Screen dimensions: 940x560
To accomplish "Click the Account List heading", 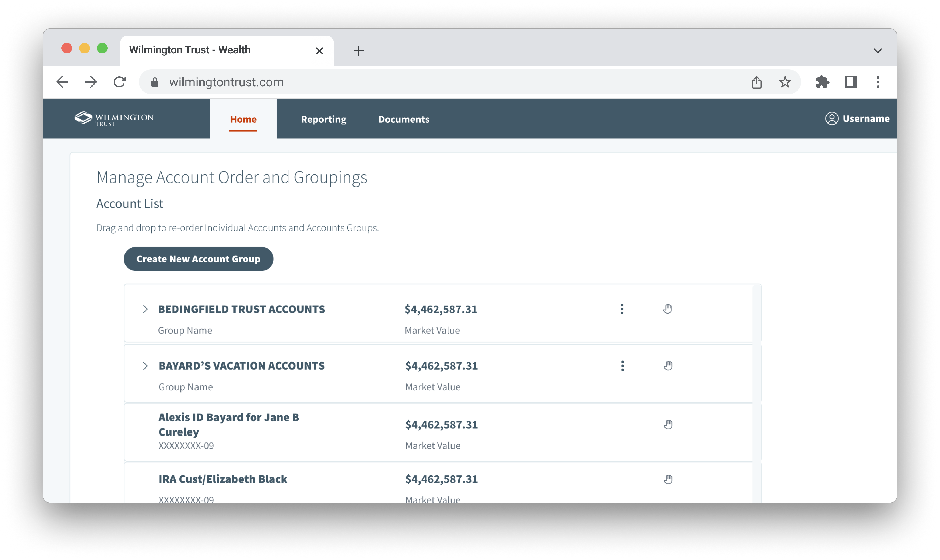I will [x=130, y=203].
